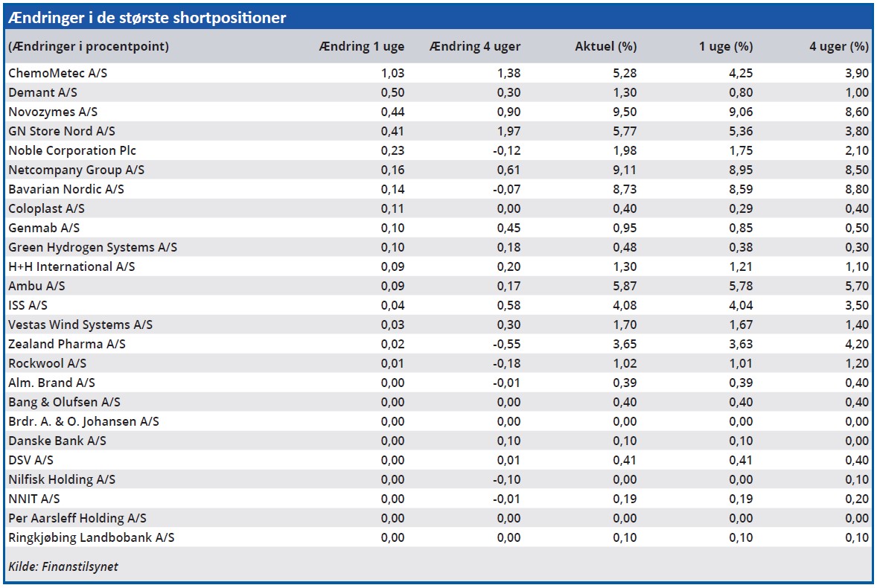Select the Ringkjøbing Landbobank A/S row label
The height and width of the screenshot is (588, 877).
pyautogui.click(x=92, y=537)
